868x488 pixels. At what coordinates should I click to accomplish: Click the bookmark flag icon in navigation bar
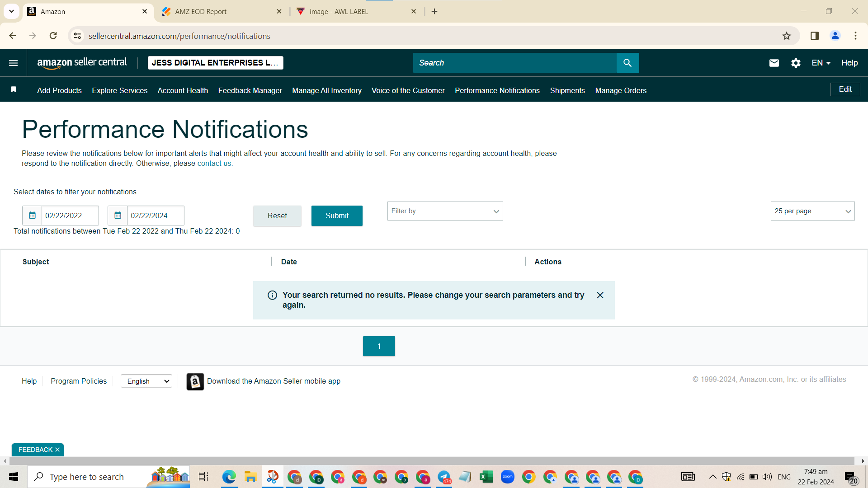pos(14,89)
